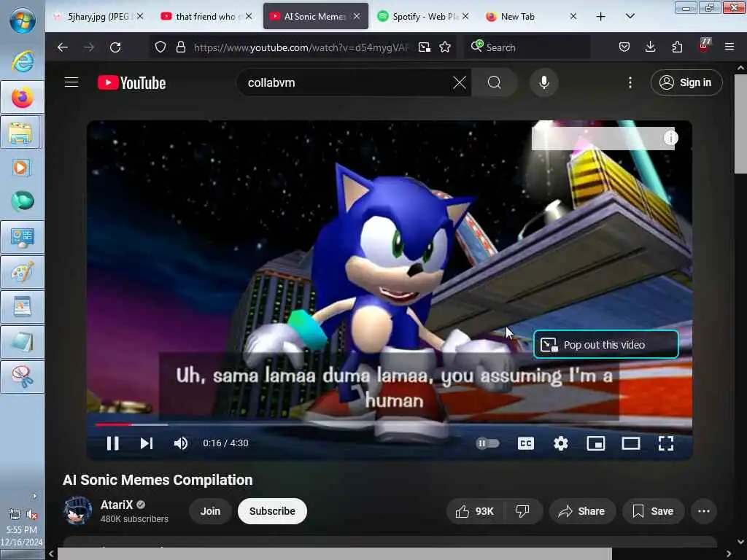This screenshot has width=747, height=560.
Task: Pause the video with the pause button
Action: click(x=113, y=443)
